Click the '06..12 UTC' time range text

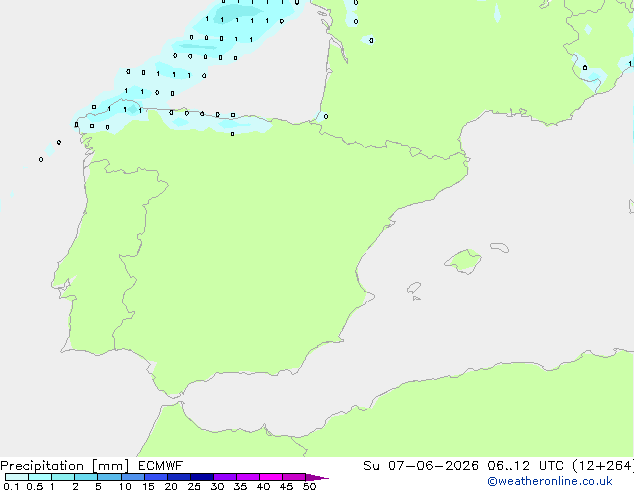tap(525, 465)
